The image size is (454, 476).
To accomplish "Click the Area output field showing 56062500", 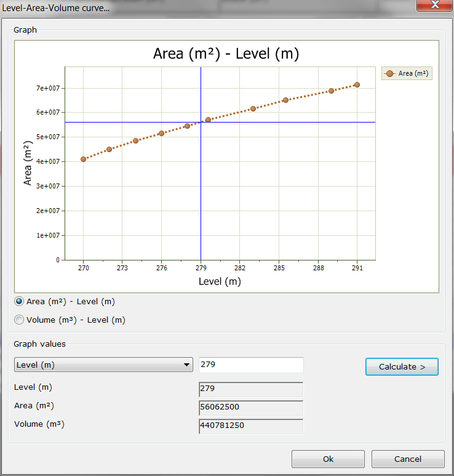I will [251, 408].
